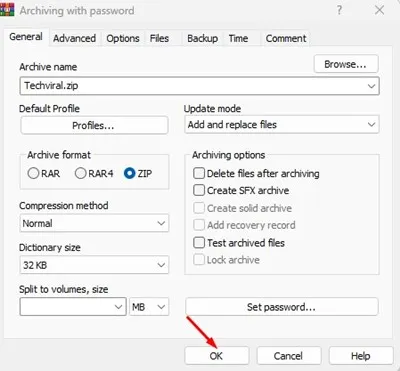The width and height of the screenshot is (400, 371).
Task: Open the MB size unit dropdown
Action: tap(149, 307)
